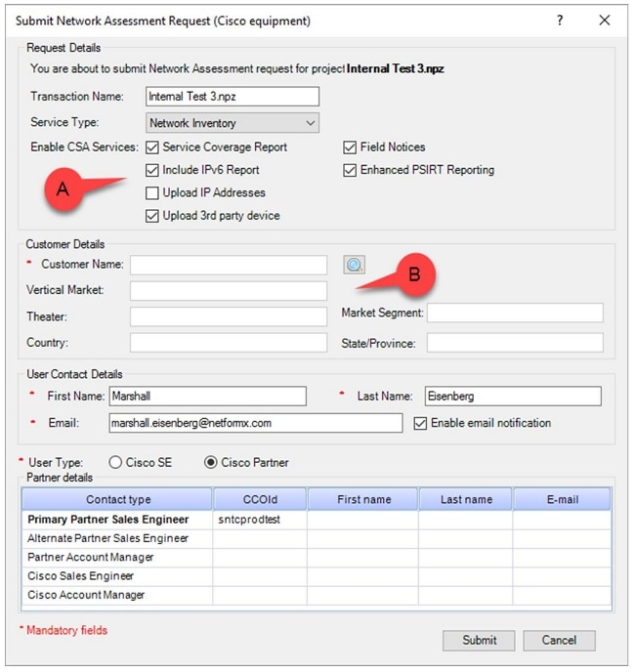Click the Customer Name input field
Image resolution: width=635 pixels, height=672 pixels.
pos(229,265)
